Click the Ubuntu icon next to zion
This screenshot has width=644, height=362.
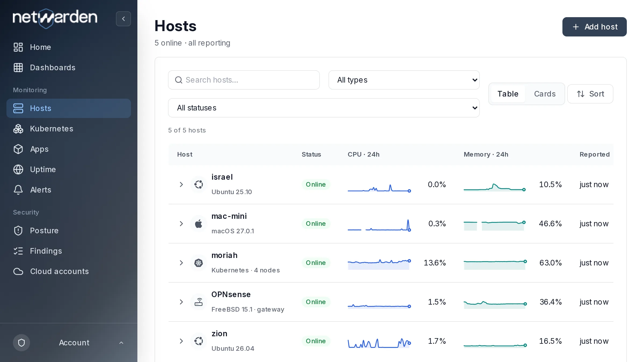(x=199, y=341)
